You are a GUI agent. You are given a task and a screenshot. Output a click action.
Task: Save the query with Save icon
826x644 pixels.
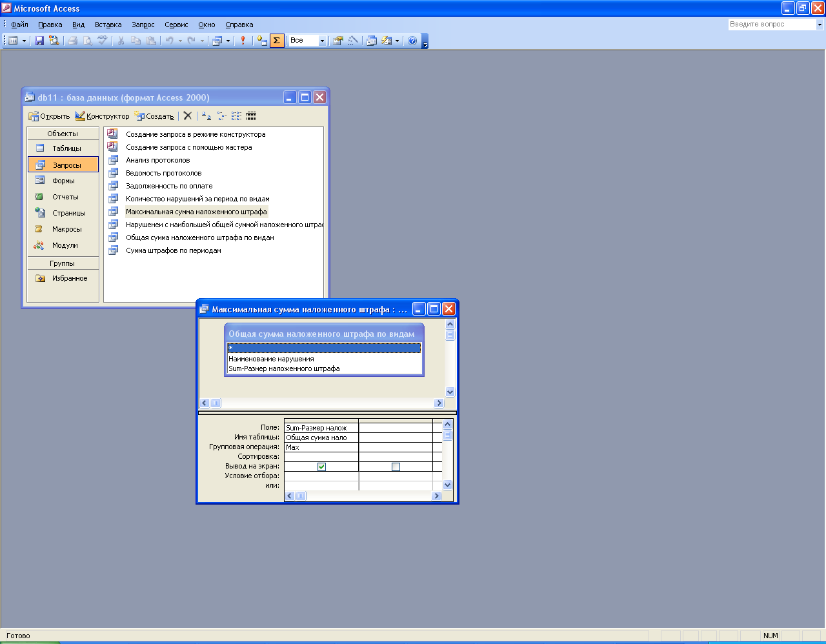click(x=39, y=41)
